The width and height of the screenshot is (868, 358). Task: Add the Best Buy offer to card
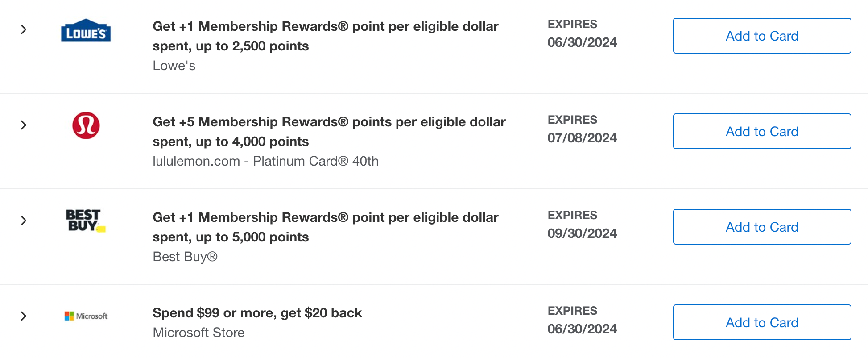coord(761,227)
